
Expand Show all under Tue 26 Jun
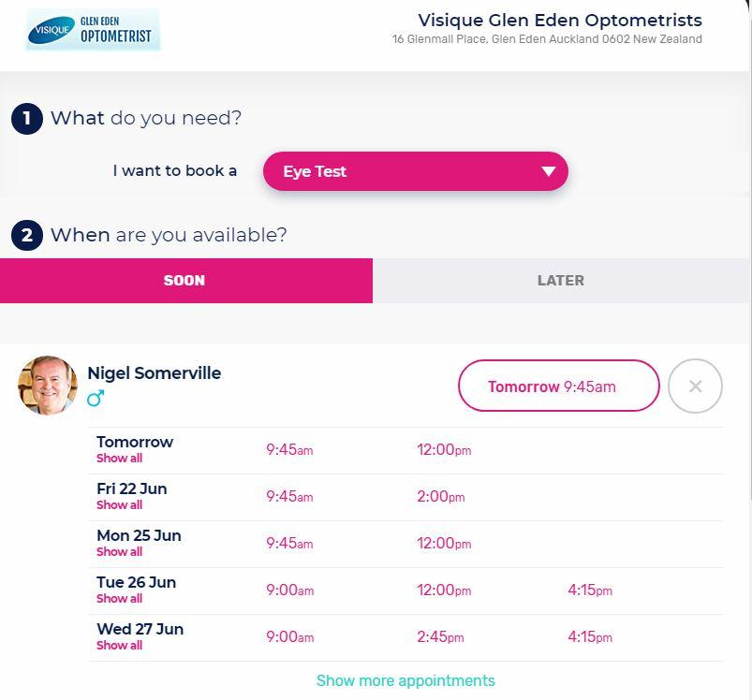click(x=119, y=599)
